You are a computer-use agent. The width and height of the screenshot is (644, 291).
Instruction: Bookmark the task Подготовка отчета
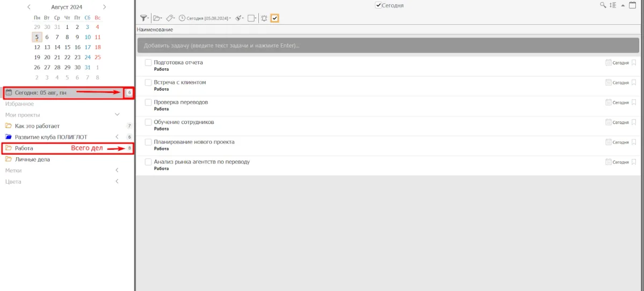click(x=634, y=63)
